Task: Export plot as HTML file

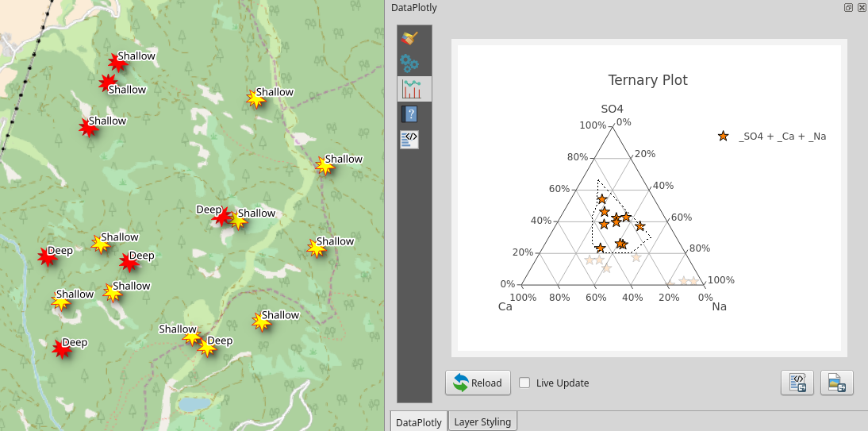Action: (797, 383)
